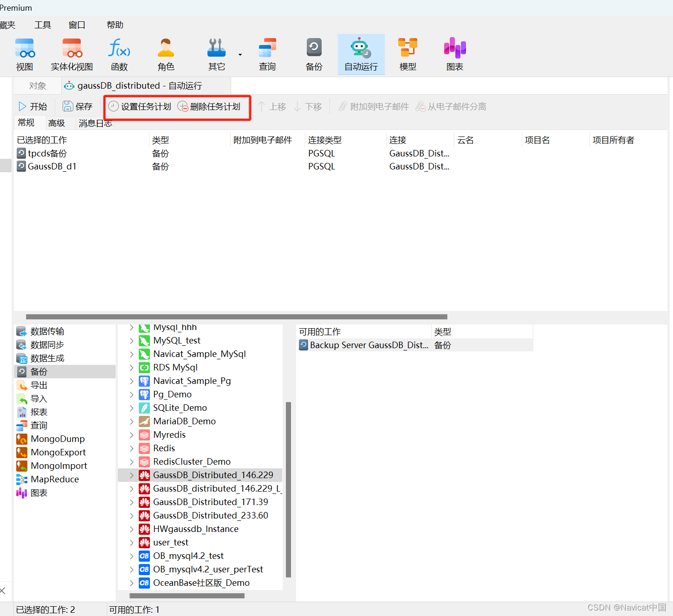Image resolution: width=673 pixels, height=616 pixels.
Task: Select 导出 job type
Action: (65, 385)
